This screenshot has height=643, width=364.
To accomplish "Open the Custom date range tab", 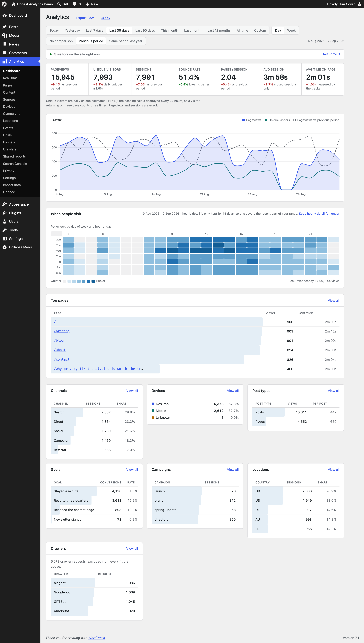I will (x=260, y=30).
